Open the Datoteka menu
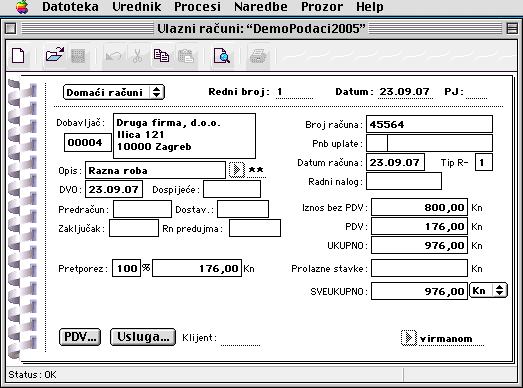Screen dimensions: 523x388 pos(70,7)
